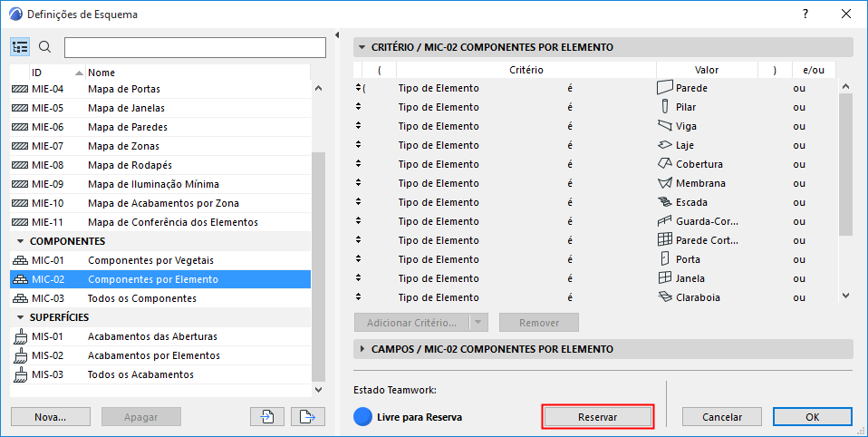Click the search magnifier icon
The width and height of the screenshot is (868, 437).
coord(45,47)
